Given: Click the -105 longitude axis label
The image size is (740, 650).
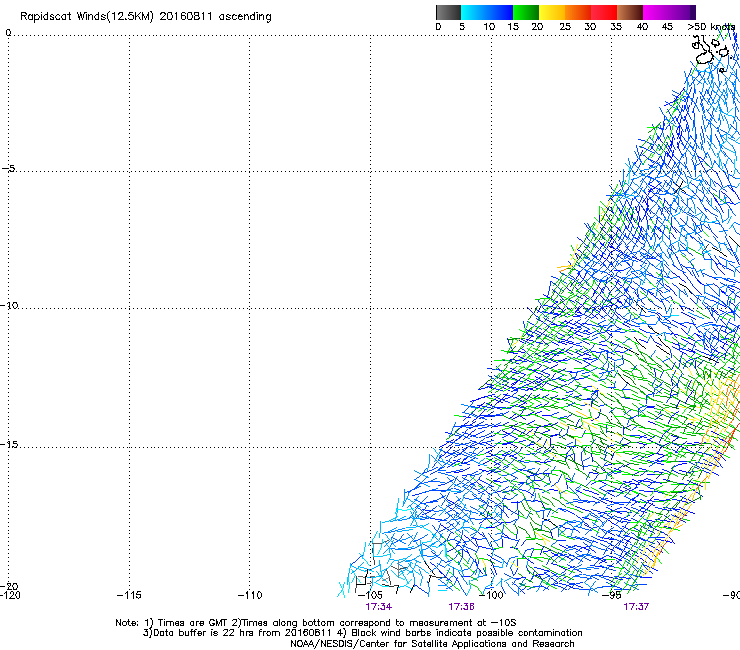Looking at the screenshot, I should tap(370, 595).
